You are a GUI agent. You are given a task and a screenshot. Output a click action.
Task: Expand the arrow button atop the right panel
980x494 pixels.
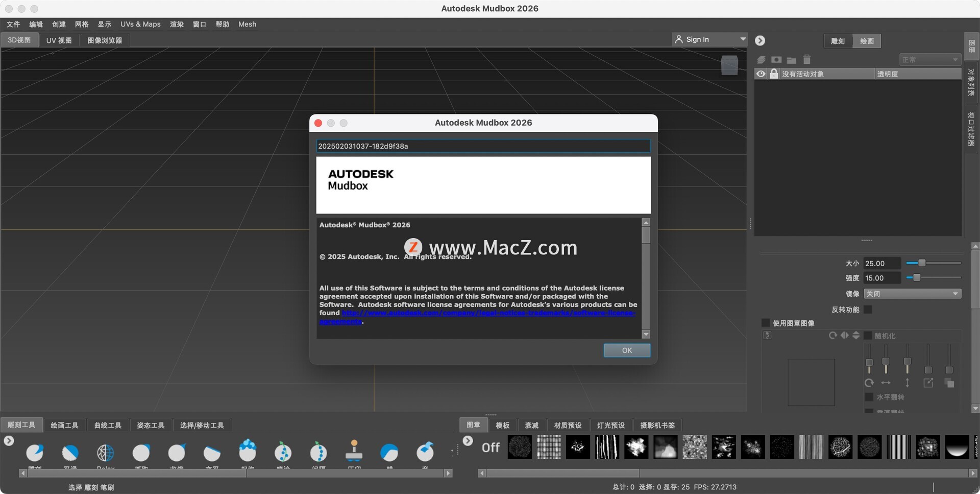click(x=760, y=40)
